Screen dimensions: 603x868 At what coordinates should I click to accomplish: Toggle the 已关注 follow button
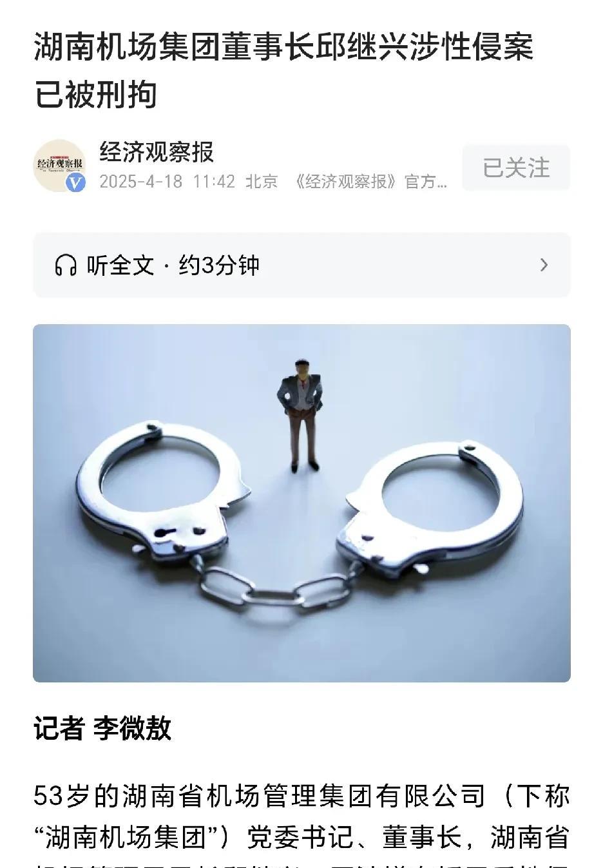tap(516, 168)
